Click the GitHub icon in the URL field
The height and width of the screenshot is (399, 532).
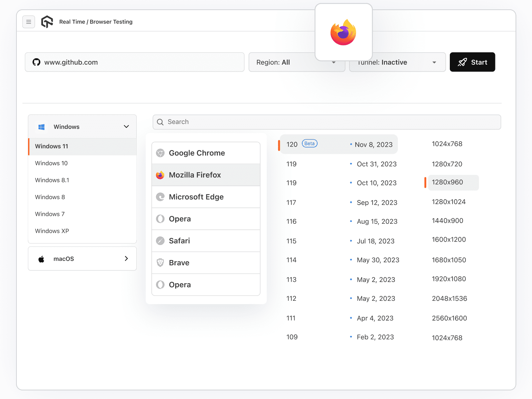[x=36, y=62]
